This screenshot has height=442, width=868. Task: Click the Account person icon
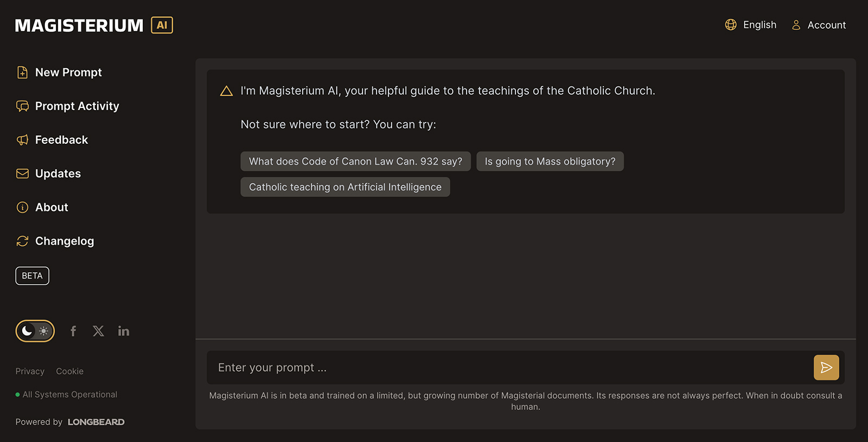click(796, 25)
